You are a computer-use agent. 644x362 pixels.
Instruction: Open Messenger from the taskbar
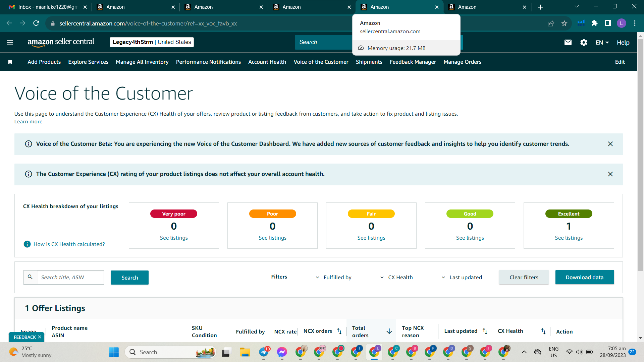(282, 352)
